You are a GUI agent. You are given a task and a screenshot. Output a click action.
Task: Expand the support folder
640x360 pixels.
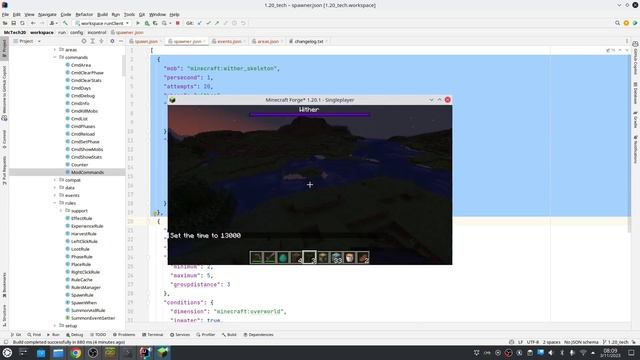pos(61,211)
